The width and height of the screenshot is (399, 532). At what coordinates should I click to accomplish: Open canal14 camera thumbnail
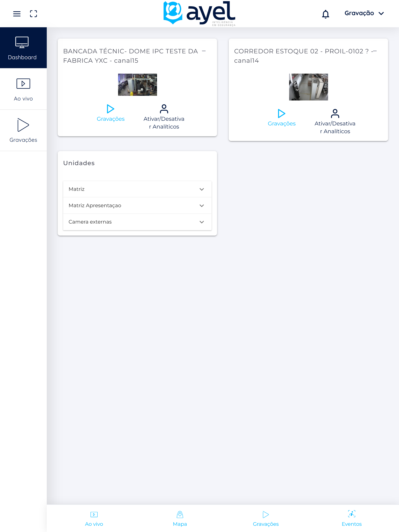308,87
